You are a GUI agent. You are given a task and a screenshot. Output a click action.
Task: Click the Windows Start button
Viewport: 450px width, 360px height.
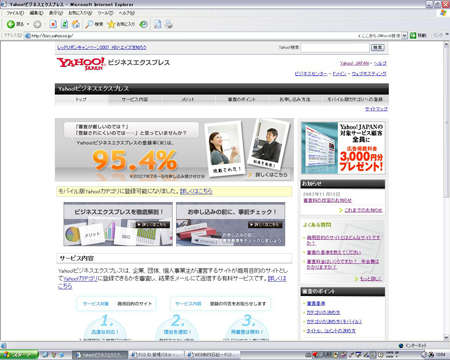[19, 355]
